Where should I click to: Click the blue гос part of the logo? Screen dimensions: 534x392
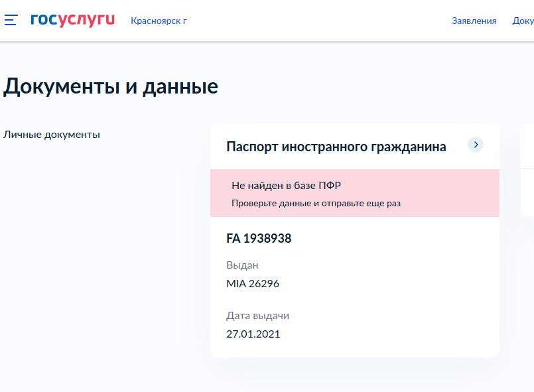(44, 20)
